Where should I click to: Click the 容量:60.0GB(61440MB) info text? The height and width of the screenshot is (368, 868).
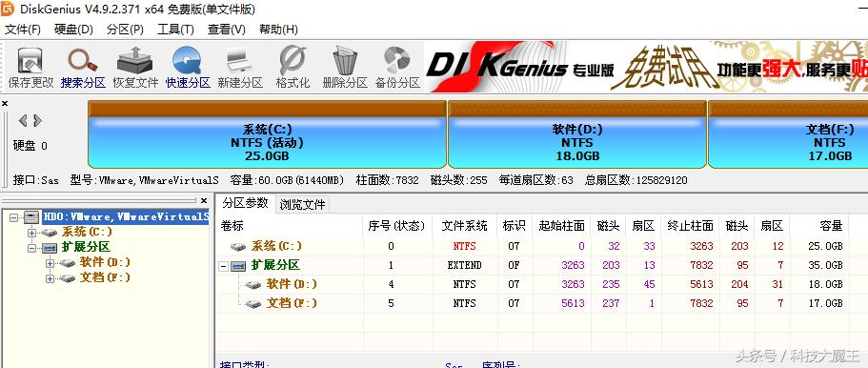(x=286, y=180)
